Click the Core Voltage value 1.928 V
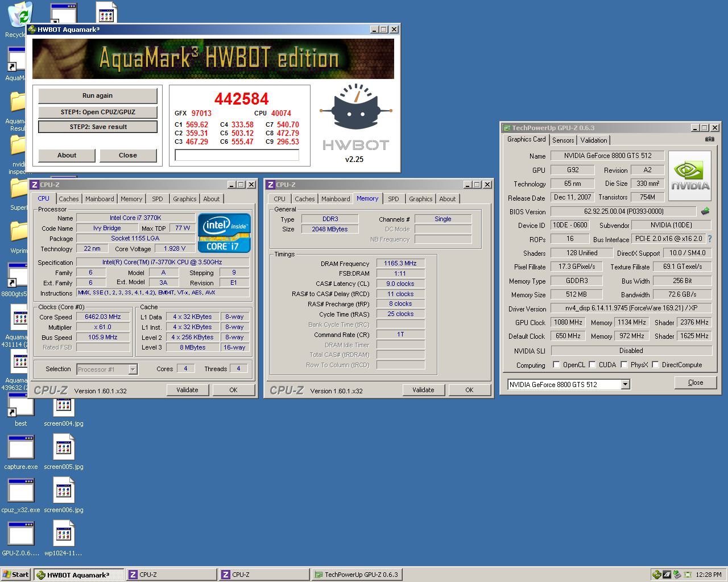This screenshot has height=582, width=728. [x=175, y=249]
